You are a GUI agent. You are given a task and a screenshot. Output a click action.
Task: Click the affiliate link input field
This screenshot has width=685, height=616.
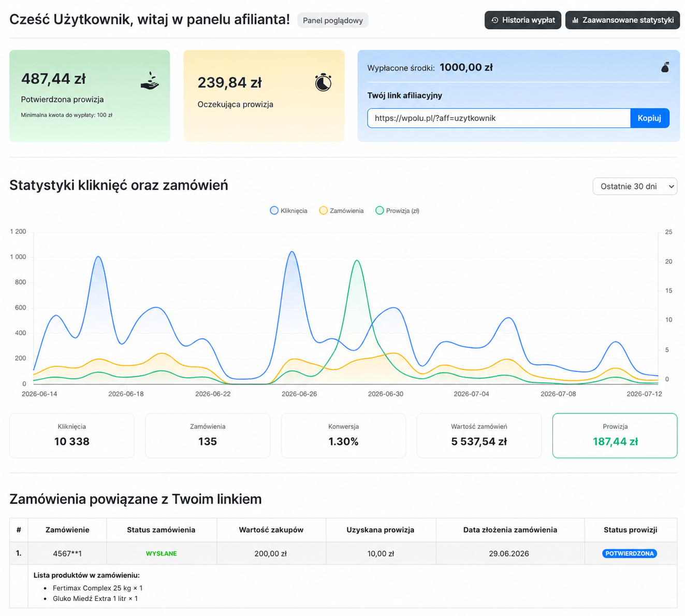(499, 118)
